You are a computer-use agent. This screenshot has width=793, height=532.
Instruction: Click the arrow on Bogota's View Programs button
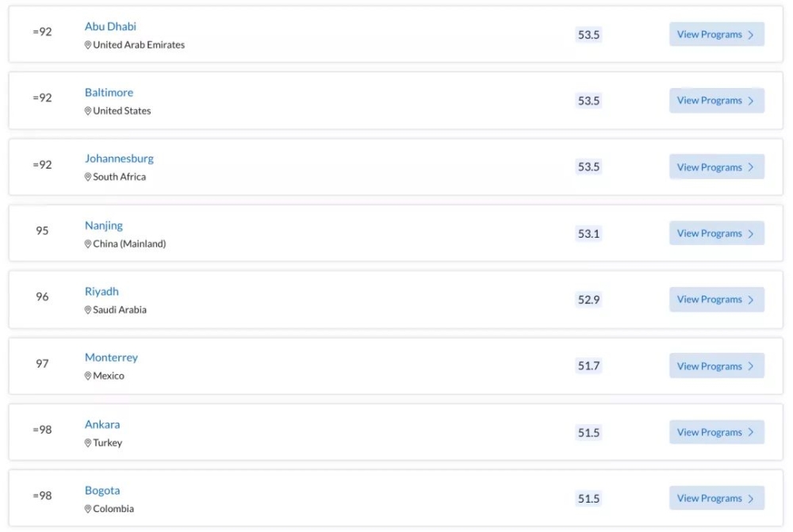pyautogui.click(x=750, y=499)
